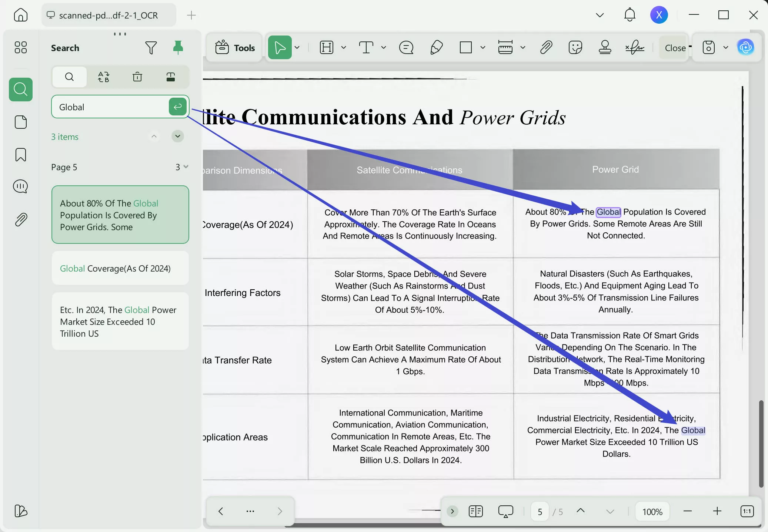Open the rectangle shape dropdown arrow
768x532 pixels.
pos(482,47)
